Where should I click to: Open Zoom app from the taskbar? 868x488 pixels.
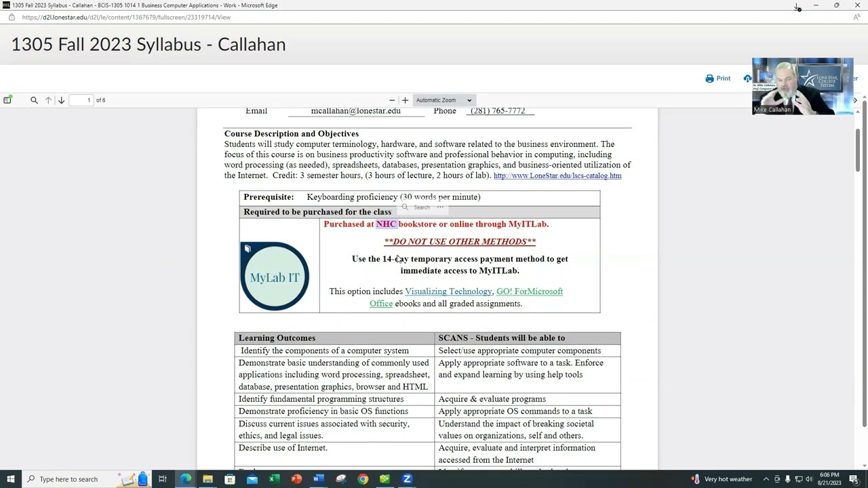407,479
